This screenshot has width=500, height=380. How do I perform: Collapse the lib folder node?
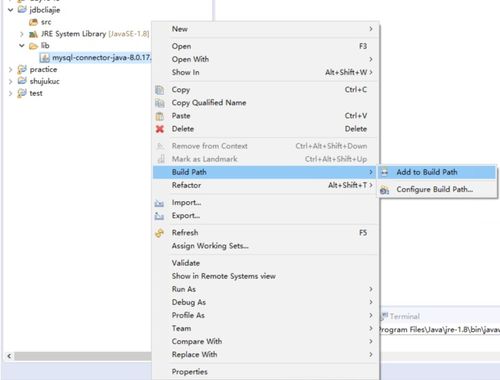coord(22,46)
